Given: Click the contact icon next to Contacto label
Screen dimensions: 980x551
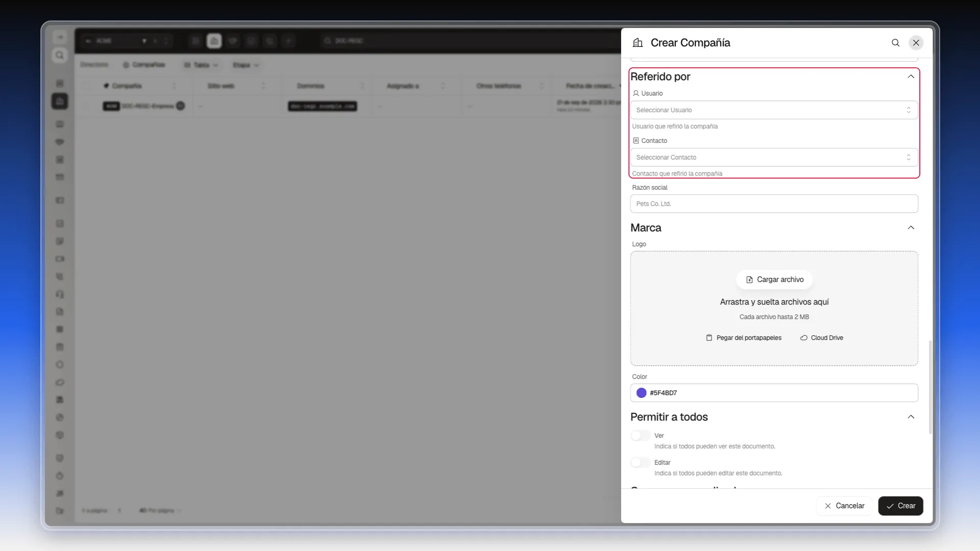Looking at the screenshot, I should point(636,141).
